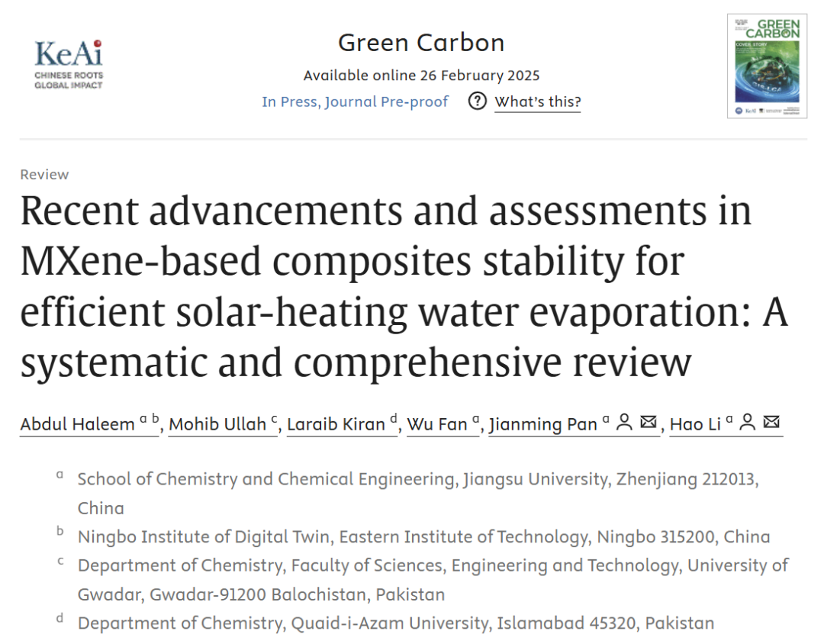
Task: Open Jianming Pan's author profile person icon
Action: tap(625, 423)
